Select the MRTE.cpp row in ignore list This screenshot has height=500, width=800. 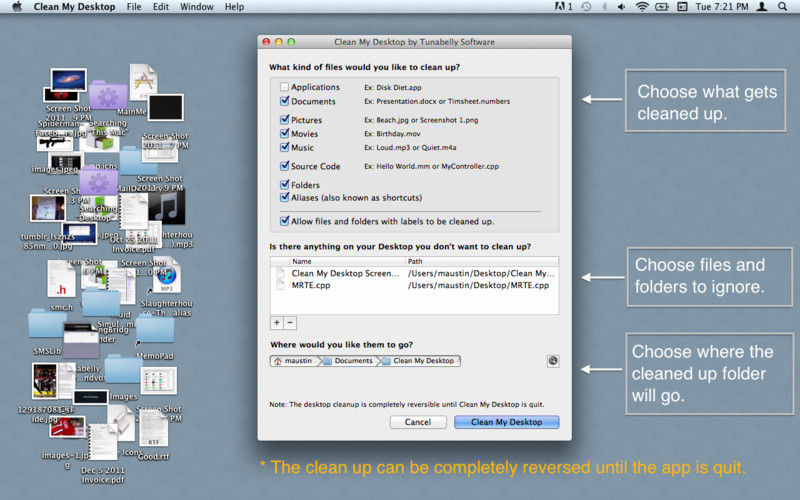pos(414,285)
